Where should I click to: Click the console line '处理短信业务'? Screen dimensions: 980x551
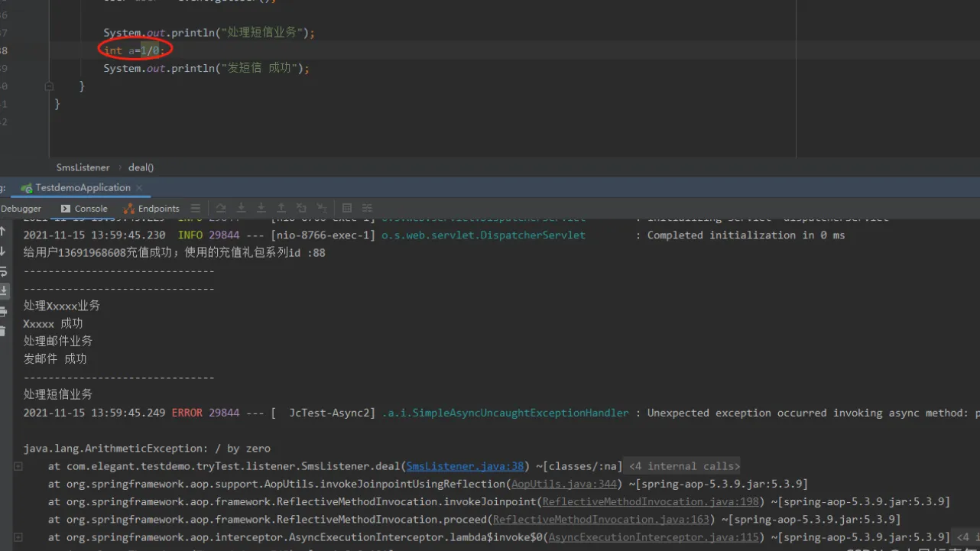pyautogui.click(x=57, y=394)
